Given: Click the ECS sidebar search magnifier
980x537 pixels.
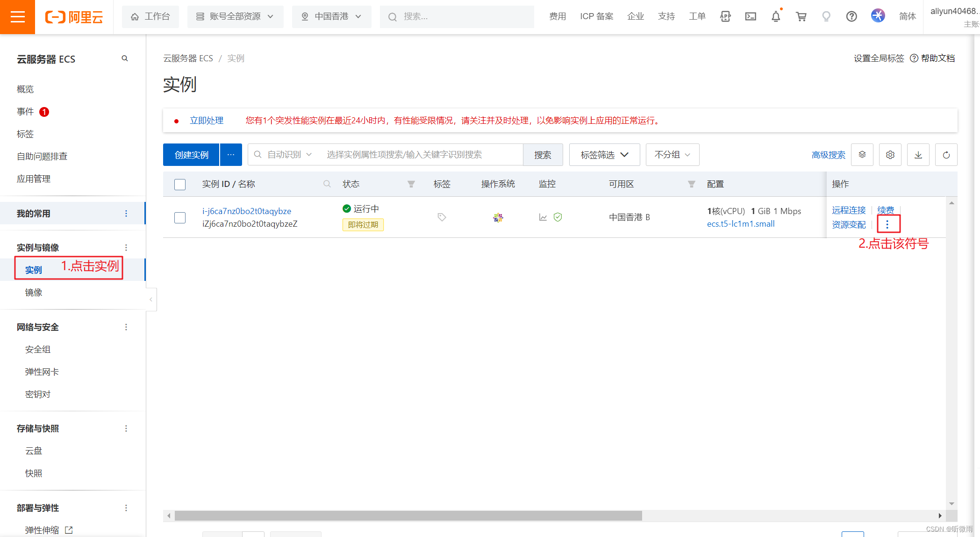Looking at the screenshot, I should (x=125, y=58).
